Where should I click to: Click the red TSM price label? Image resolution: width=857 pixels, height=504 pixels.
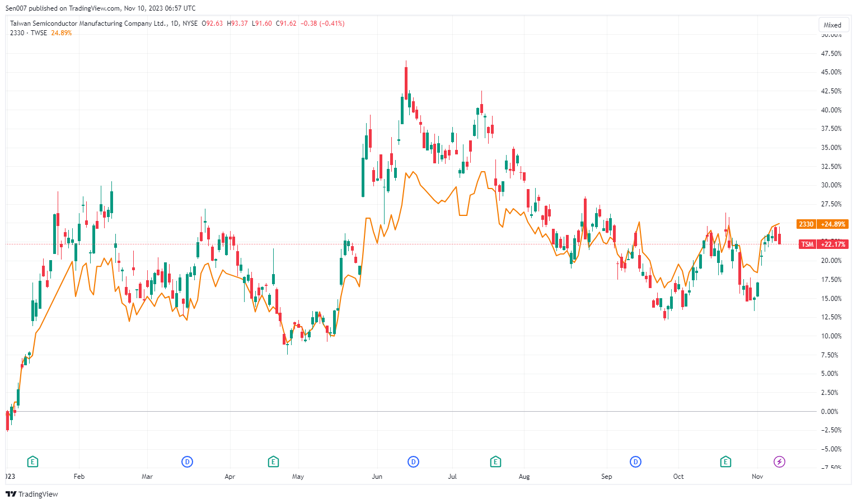[807, 244]
